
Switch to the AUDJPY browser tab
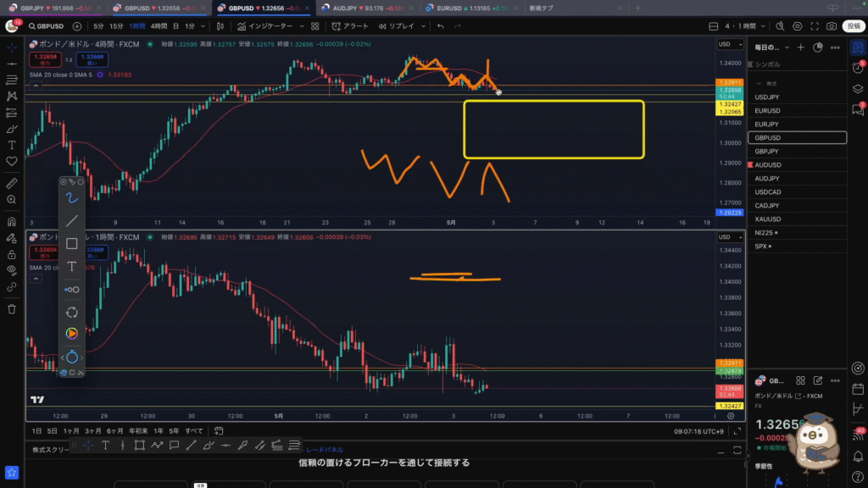pos(369,8)
